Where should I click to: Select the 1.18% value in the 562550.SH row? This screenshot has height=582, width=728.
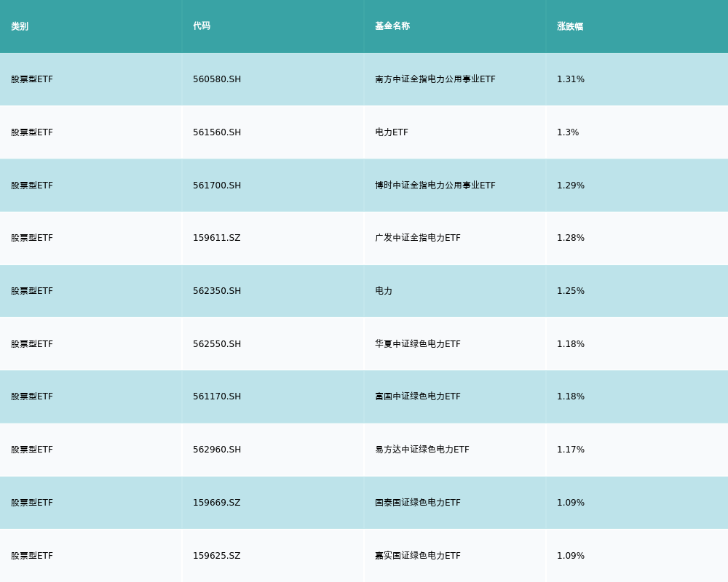coord(571,344)
